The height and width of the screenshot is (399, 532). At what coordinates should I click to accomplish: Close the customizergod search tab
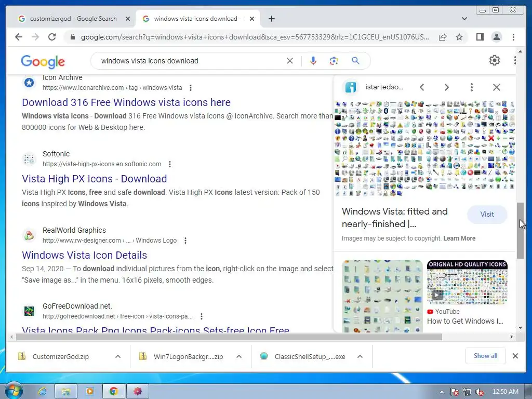click(x=128, y=19)
